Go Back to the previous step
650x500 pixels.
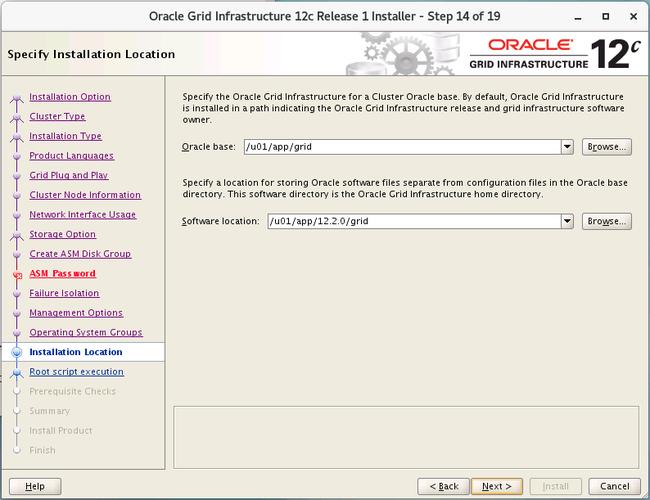coord(444,486)
